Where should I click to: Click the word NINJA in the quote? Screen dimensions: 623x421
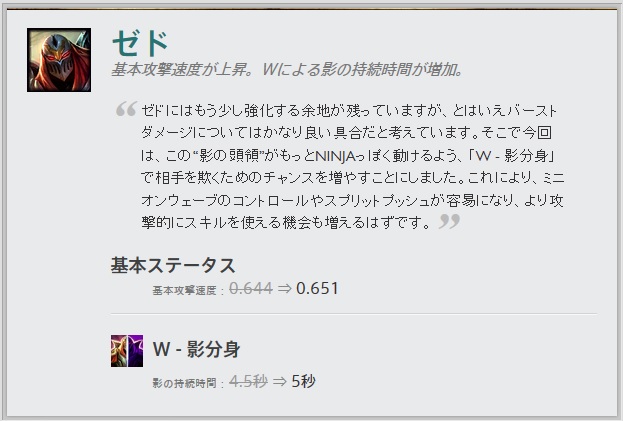[335, 156]
